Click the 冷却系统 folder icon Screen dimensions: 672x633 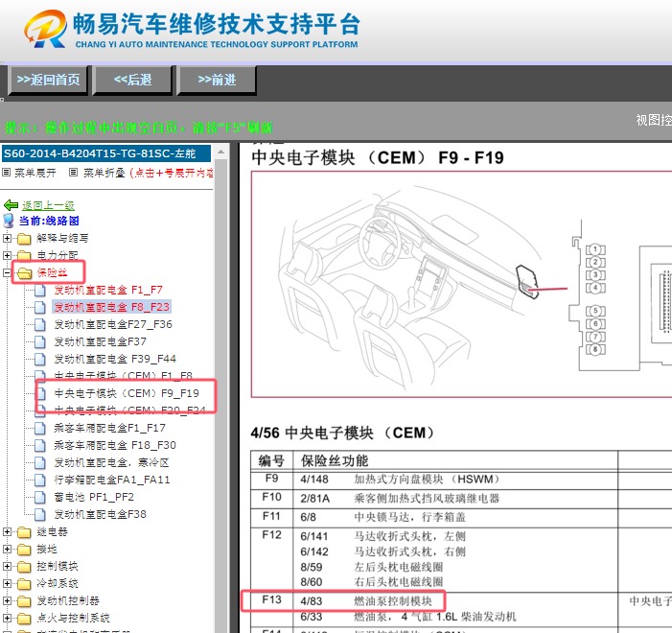click(x=24, y=583)
